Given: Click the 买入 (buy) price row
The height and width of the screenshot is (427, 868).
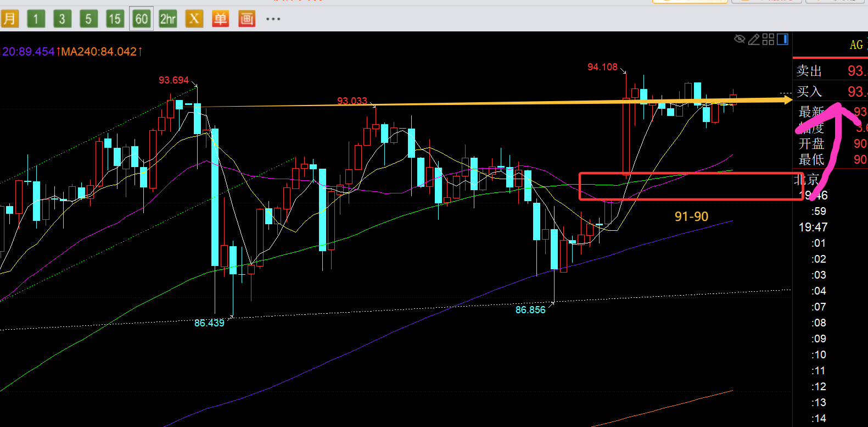Looking at the screenshot, I should 830,91.
